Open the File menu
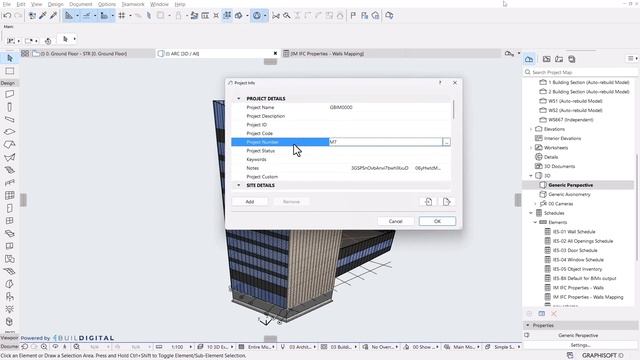 tap(7, 4)
